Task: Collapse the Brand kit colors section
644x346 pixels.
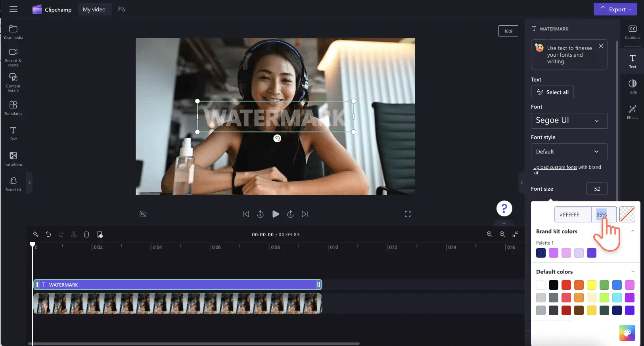Action: (x=632, y=231)
